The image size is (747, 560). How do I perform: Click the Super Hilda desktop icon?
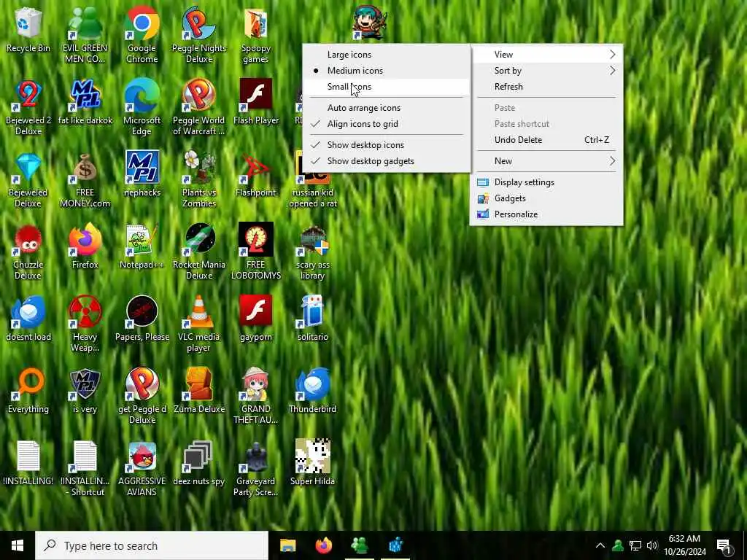point(312,463)
